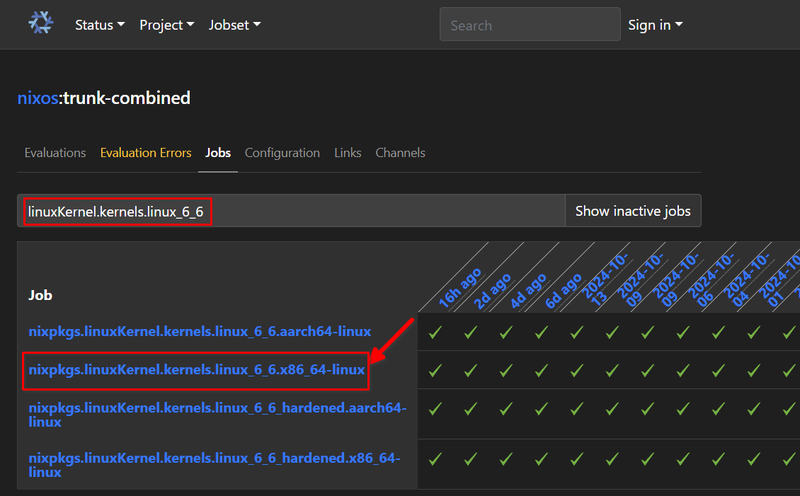
Task: Open x86_64-linux 16h ago build checkmark
Action: pos(435,370)
